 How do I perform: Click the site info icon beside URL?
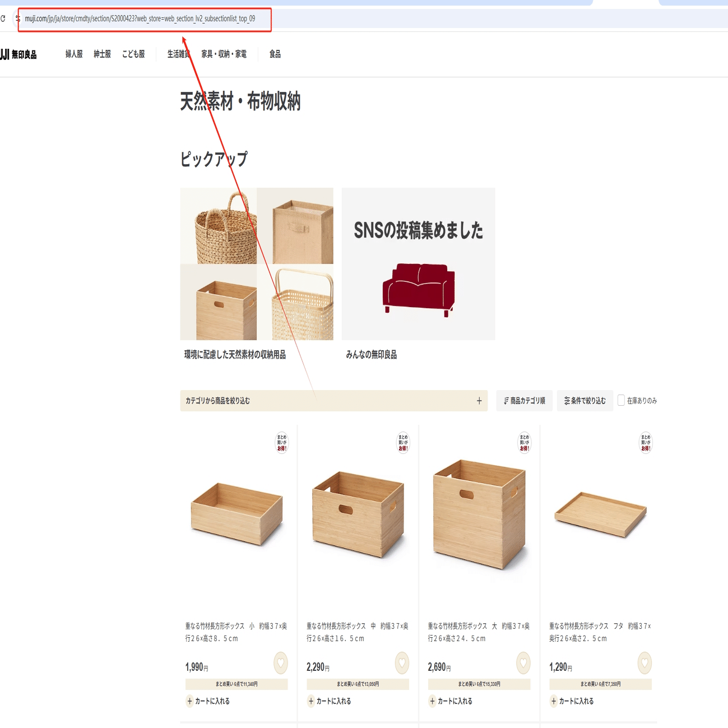pos(18,18)
